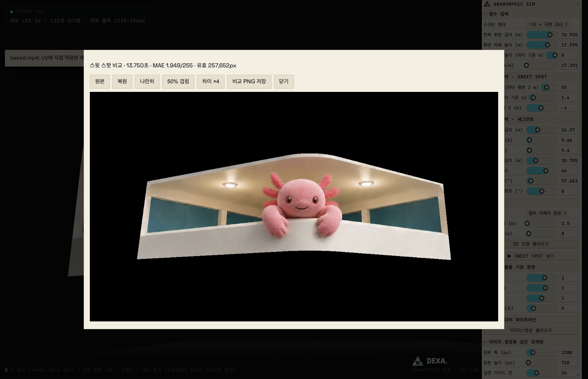The image size is (588, 379).
Task: Adjust the X (m) slider
Action: [x=542, y=108]
